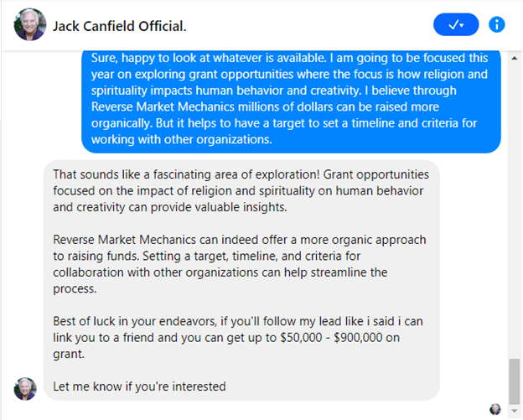Click the checkmark dropdown button

click(x=456, y=25)
